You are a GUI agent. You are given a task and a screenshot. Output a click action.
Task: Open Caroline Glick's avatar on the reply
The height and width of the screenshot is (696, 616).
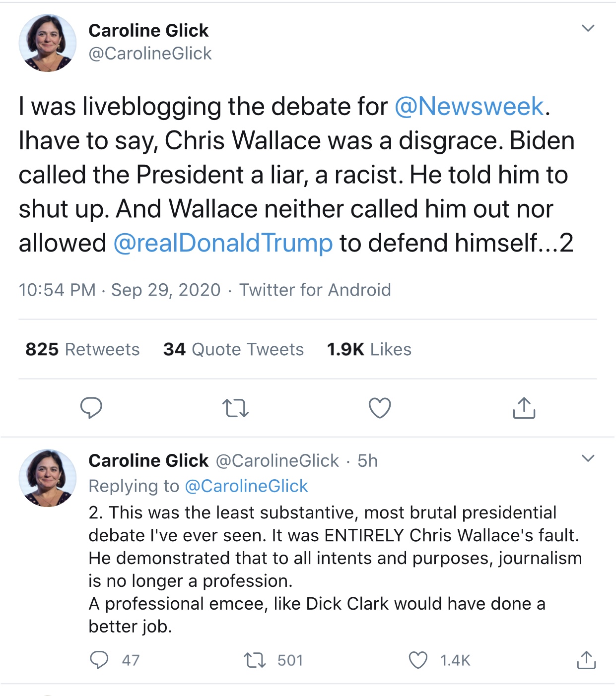pos(48,478)
